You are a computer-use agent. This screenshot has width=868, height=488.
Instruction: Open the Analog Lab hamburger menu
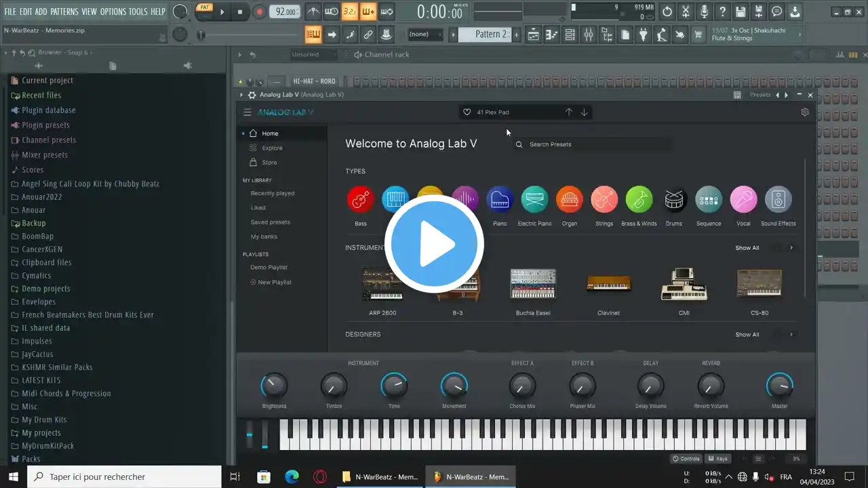248,113
